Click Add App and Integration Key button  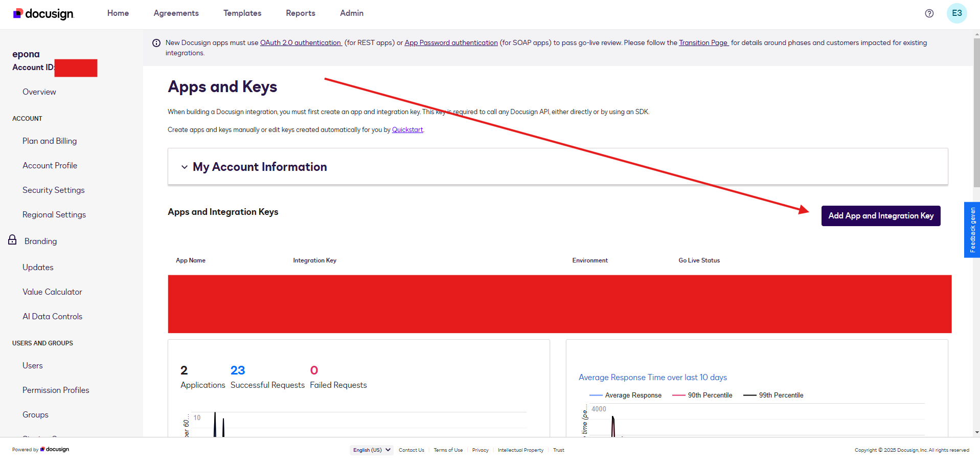880,216
